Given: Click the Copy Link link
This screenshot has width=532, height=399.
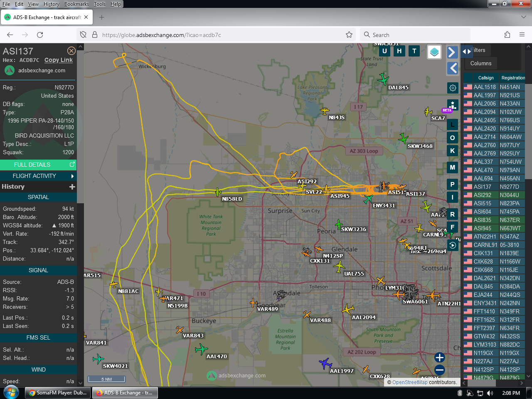Looking at the screenshot, I should tap(59, 60).
